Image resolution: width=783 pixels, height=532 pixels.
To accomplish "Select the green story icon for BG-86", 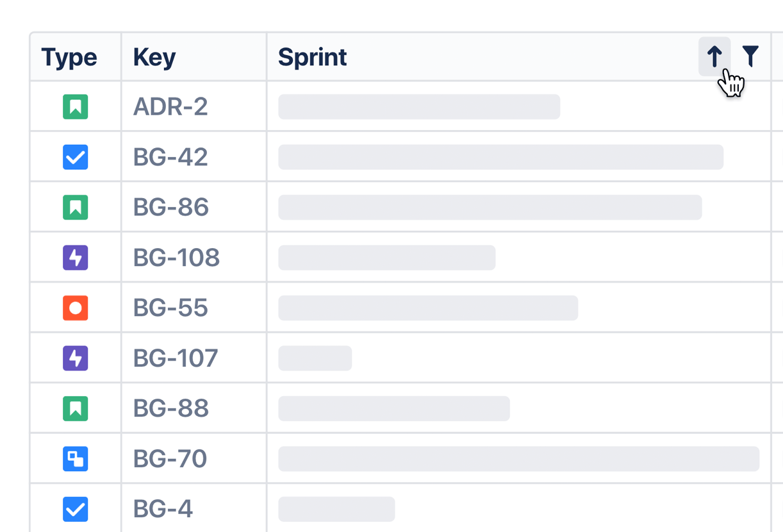I will [75, 208].
